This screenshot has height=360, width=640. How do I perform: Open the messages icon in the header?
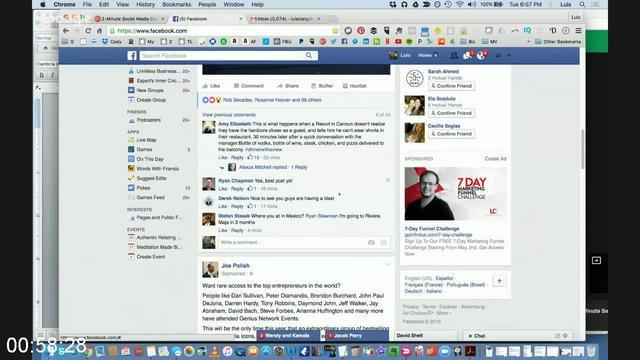[468, 56]
